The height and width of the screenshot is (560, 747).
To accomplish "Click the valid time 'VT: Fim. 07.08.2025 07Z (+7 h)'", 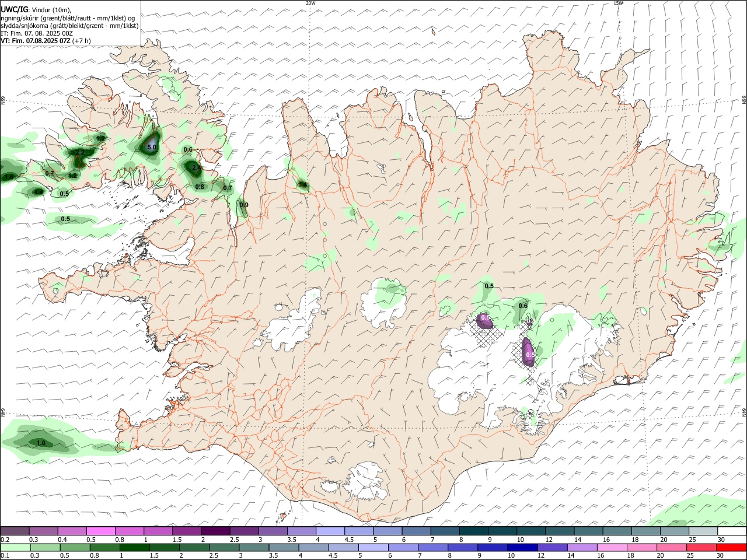I will coord(46,41).
